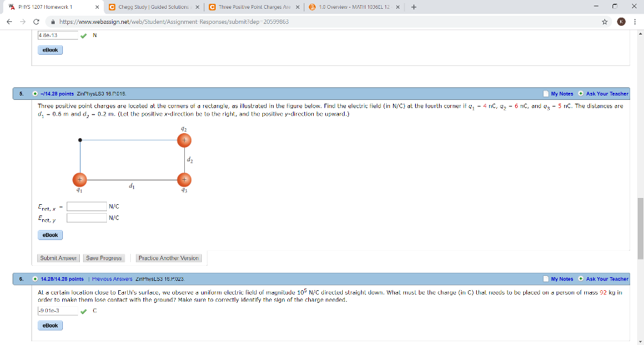Open eBook button under question 5
Screen dimensions: 644x345
(x=50, y=235)
